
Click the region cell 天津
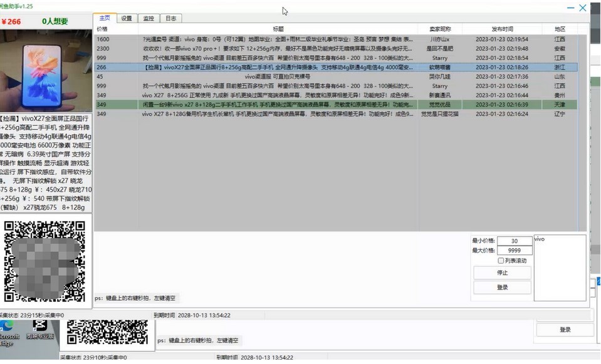click(x=560, y=105)
